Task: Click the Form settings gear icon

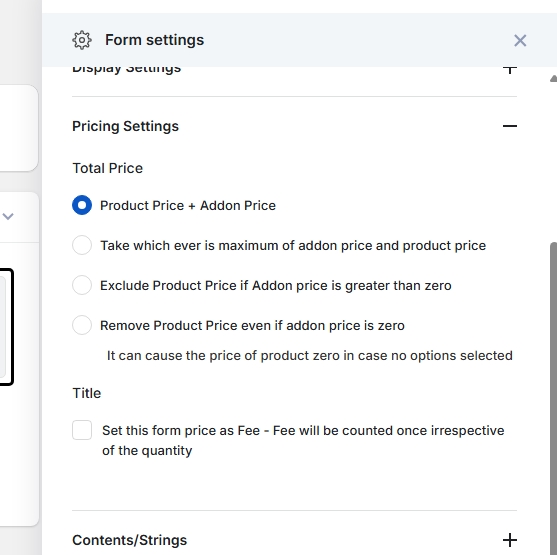Action: click(x=82, y=40)
